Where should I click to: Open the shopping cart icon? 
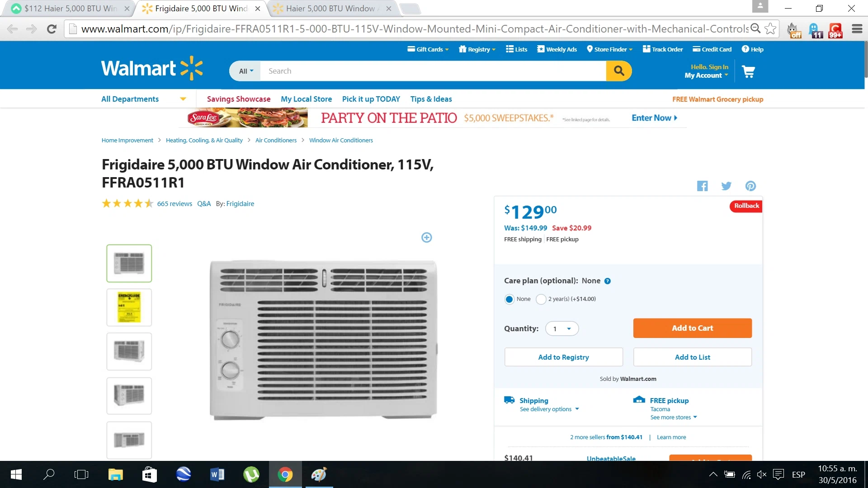[x=748, y=71]
